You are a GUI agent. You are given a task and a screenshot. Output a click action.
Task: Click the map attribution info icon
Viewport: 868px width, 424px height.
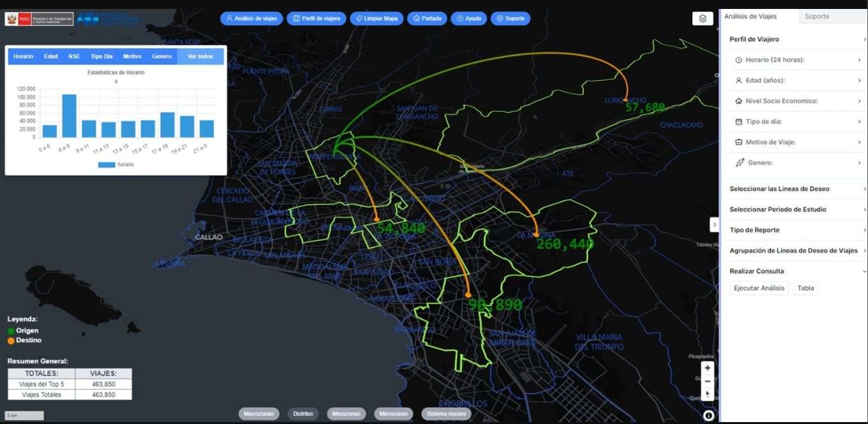click(x=708, y=415)
